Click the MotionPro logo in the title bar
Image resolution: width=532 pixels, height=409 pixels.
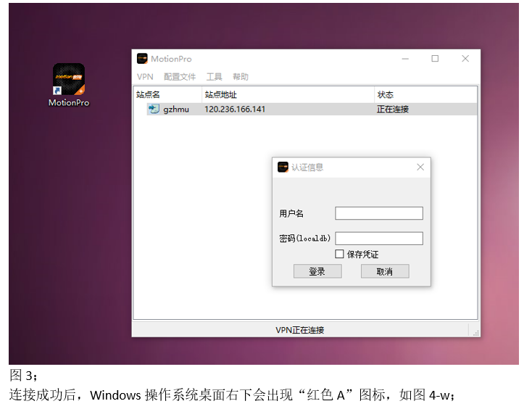click(x=142, y=59)
